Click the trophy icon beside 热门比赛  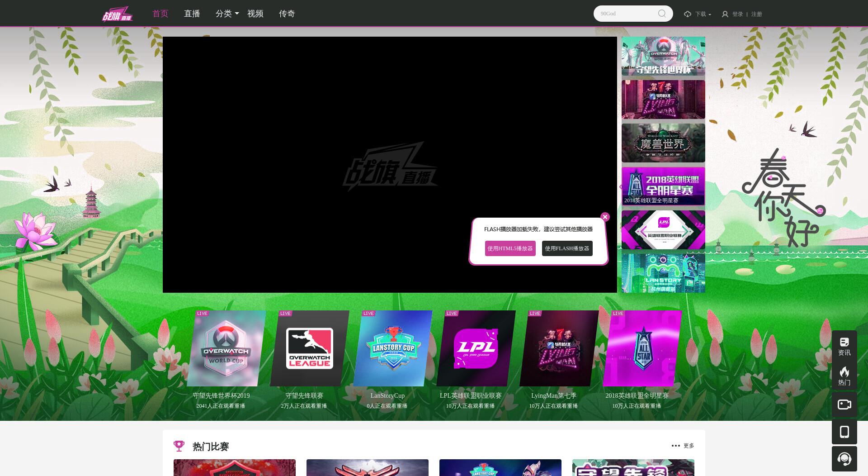click(179, 446)
